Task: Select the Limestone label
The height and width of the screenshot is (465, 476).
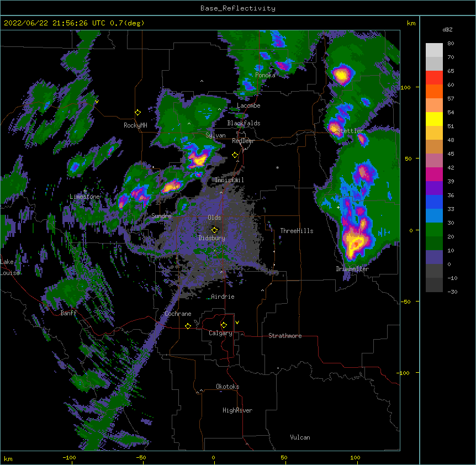Action: (84, 197)
